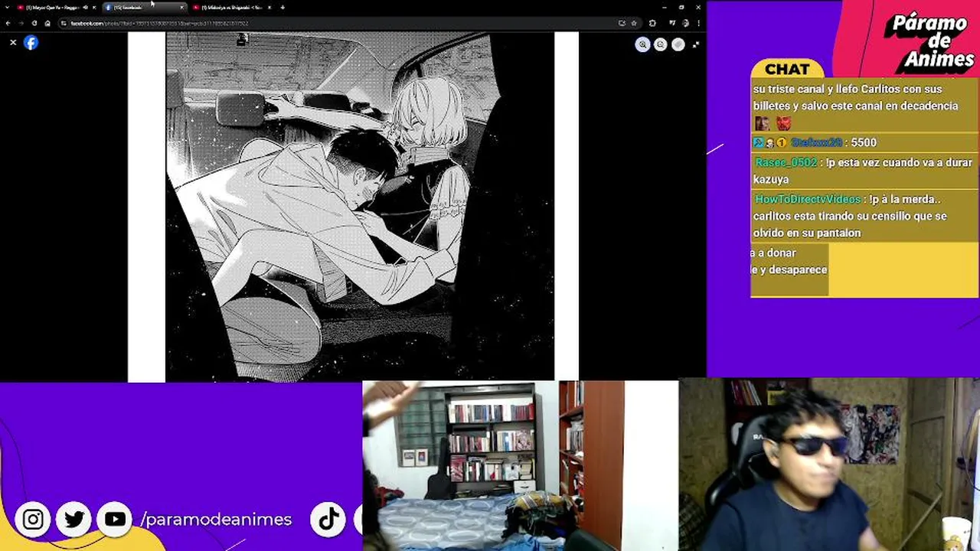This screenshot has width=980, height=551.
Task: Click the emote icons under first chat message
Action: (773, 123)
